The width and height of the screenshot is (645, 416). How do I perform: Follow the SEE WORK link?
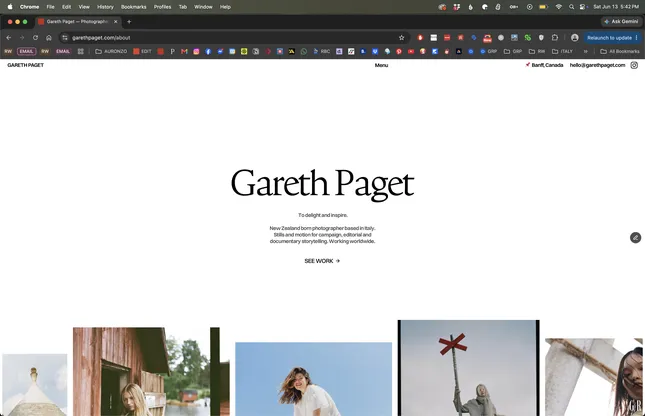(322, 261)
